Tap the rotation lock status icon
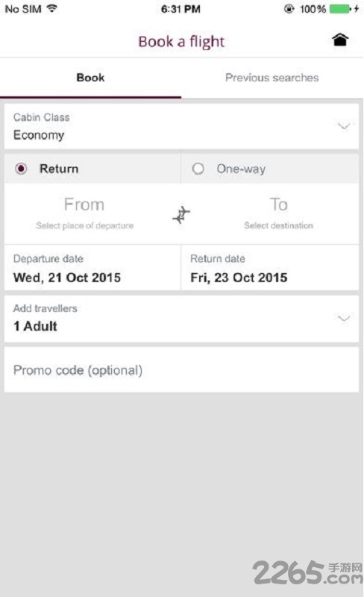Screen dimensions: 364x597 289,9
